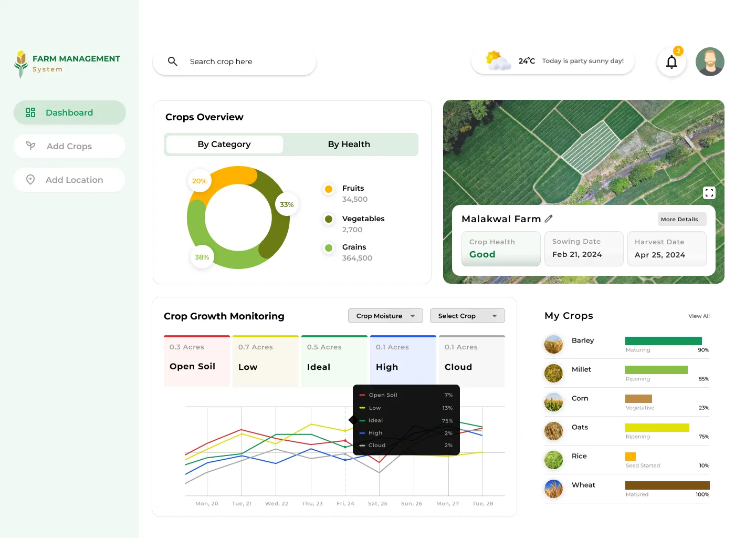The width and height of the screenshot is (756, 538).
Task: Click the search magnifier icon
Action: coord(172,61)
